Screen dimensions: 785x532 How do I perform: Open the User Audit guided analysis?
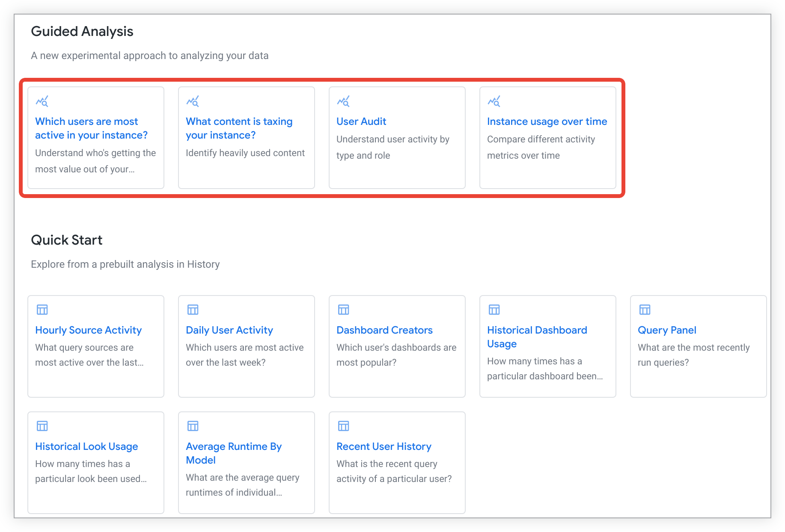361,121
